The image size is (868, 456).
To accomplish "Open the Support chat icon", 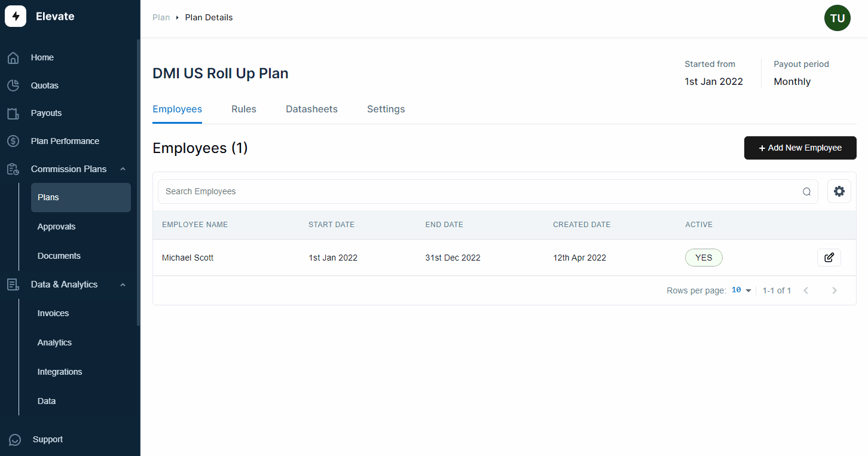I will tap(15, 440).
